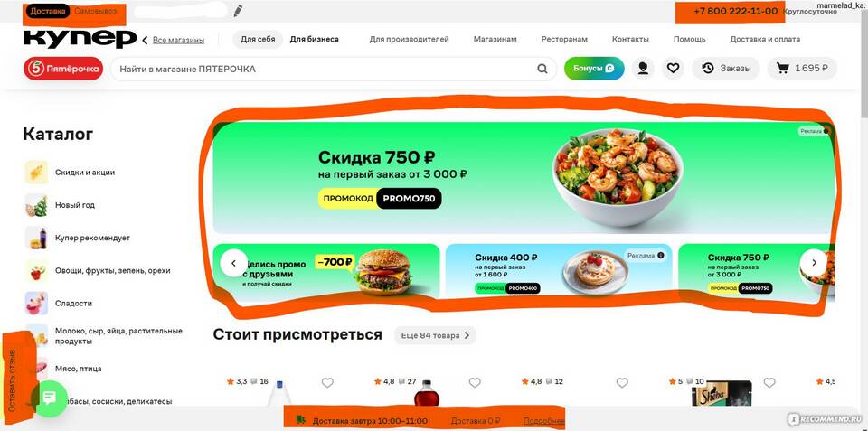Expand Ещё 84 товара list
This screenshot has height=431, width=868.
(x=435, y=335)
